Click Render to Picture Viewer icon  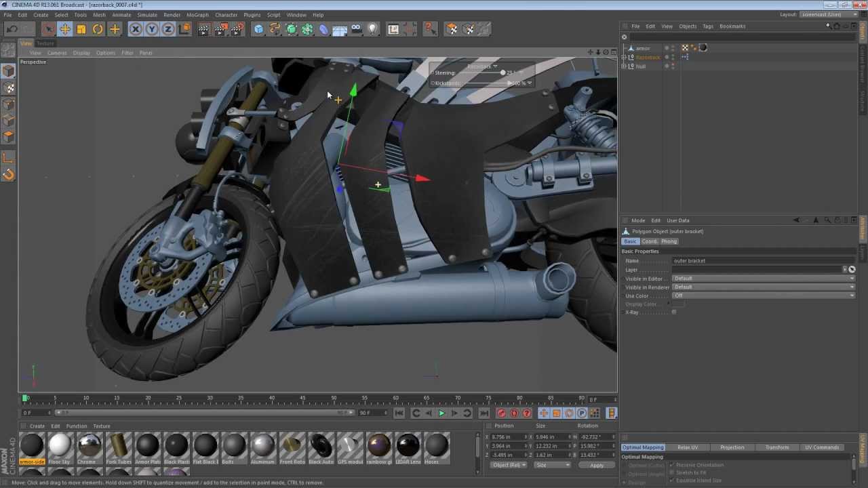click(221, 29)
